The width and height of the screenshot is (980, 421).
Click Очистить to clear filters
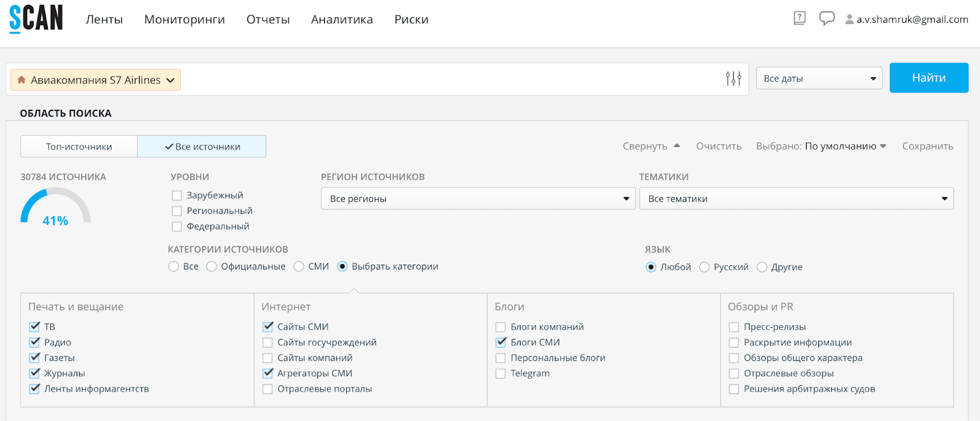click(x=718, y=146)
